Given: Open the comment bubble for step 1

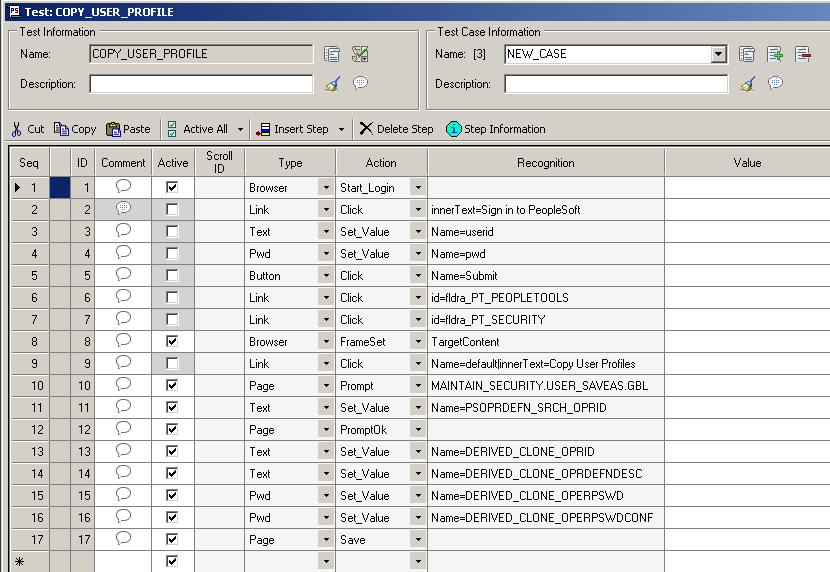Looking at the screenshot, I should [123, 186].
